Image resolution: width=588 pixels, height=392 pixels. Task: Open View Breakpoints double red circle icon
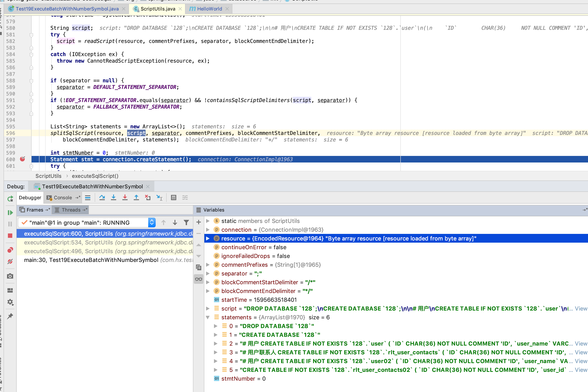tap(10, 250)
